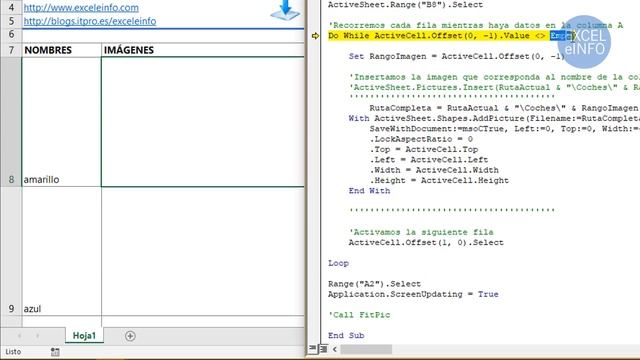The image size is (640, 360).
Task: Click the Full Module View button in VBA editor
Action: 323,349
